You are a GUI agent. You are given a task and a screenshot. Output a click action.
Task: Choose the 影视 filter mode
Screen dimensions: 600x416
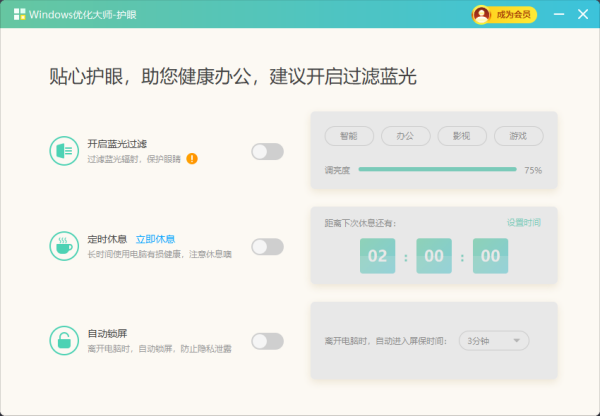tap(461, 135)
